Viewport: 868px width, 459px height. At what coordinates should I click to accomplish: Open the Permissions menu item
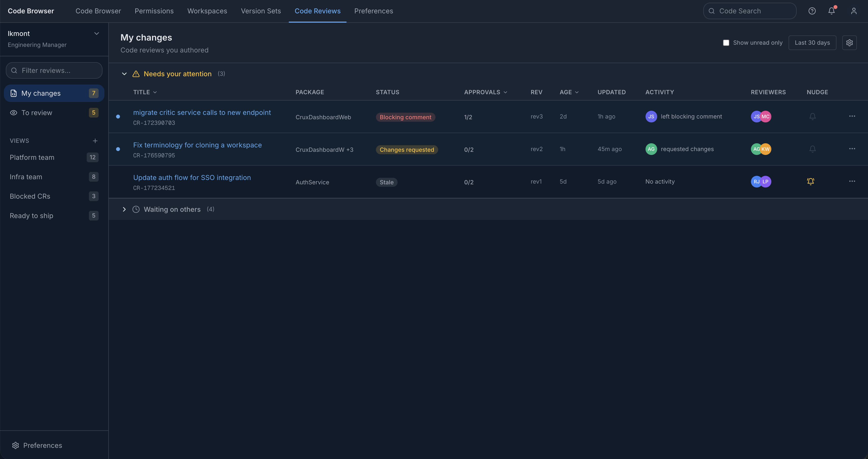click(x=154, y=11)
